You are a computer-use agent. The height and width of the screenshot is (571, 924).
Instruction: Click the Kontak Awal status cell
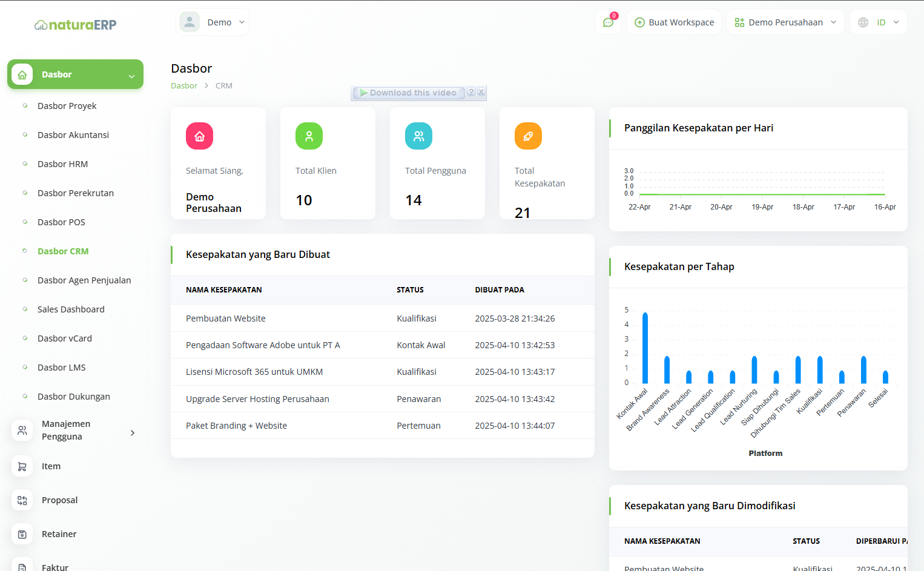click(x=421, y=345)
